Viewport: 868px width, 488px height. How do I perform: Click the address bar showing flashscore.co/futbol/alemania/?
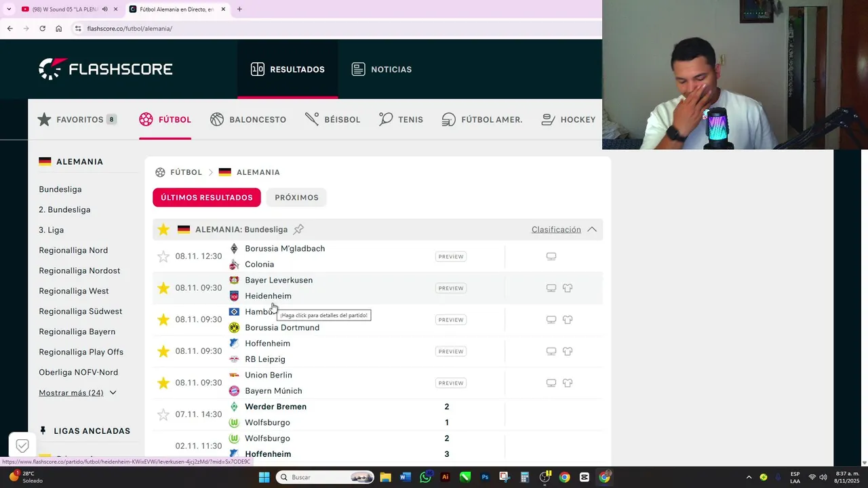(x=130, y=28)
